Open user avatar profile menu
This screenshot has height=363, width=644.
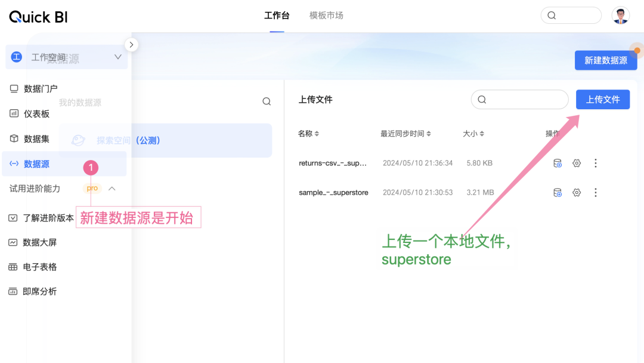tap(621, 16)
